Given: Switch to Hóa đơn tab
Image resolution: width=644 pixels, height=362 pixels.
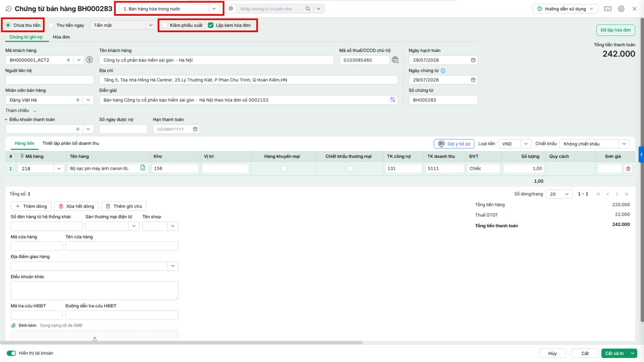Looking at the screenshot, I should pyautogui.click(x=61, y=37).
